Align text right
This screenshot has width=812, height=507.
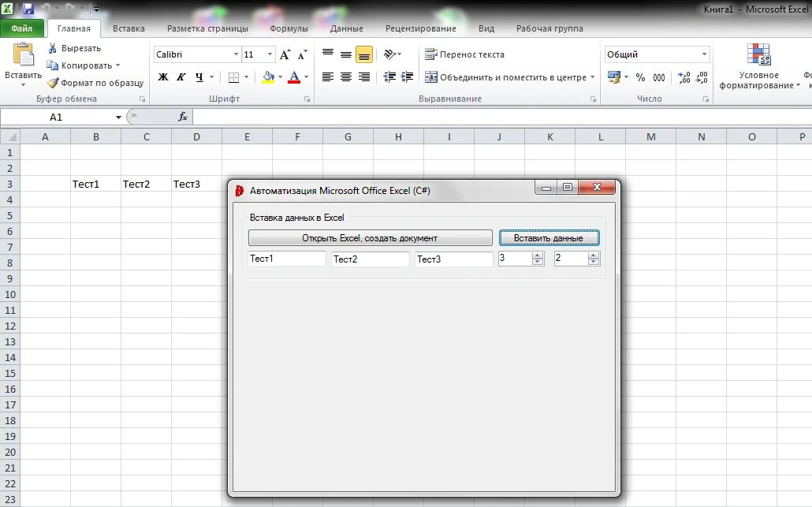pyautogui.click(x=364, y=77)
